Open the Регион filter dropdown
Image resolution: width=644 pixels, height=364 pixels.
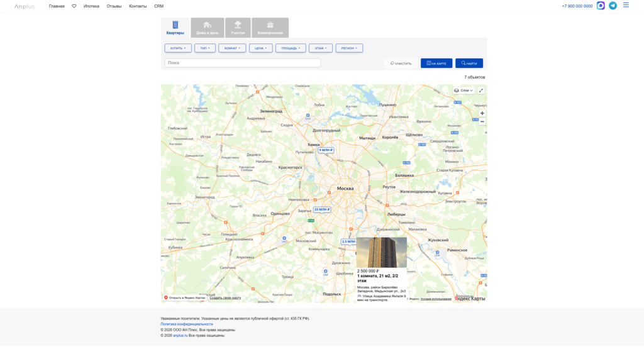(x=349, y=48)
